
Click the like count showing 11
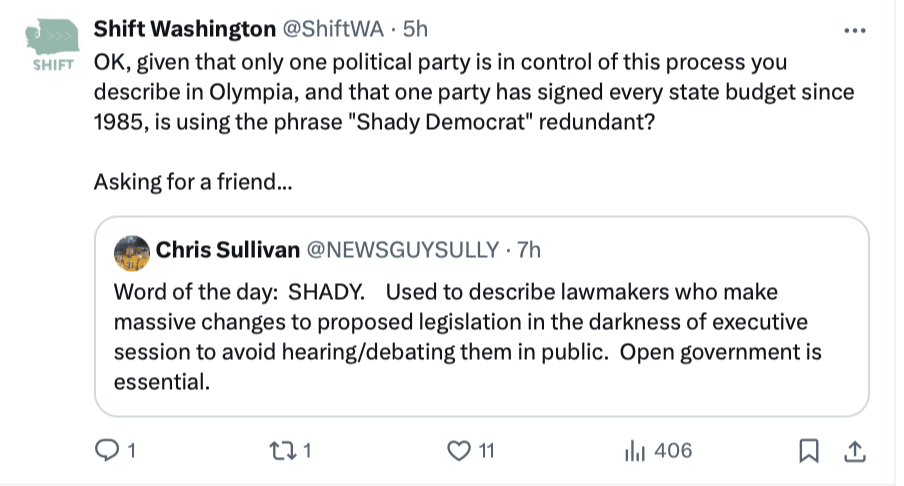[x=486, y=451]
